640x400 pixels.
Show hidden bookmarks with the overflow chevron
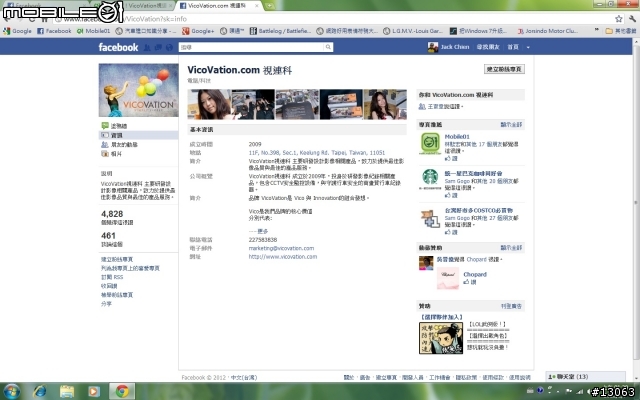[x=597, y=31]
